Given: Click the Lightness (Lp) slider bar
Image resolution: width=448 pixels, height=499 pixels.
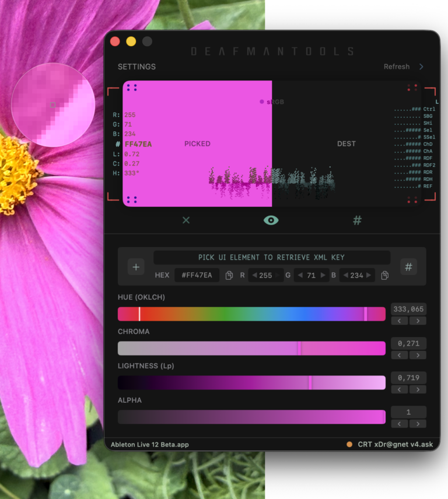Looking at the screenshot, I should [251, 383].
